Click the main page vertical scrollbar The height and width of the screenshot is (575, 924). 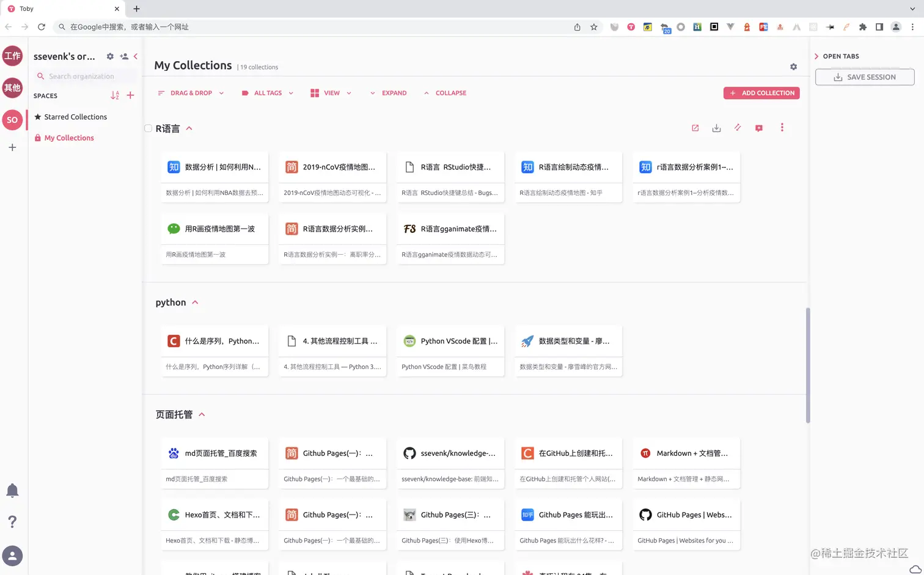coord(807,365)
